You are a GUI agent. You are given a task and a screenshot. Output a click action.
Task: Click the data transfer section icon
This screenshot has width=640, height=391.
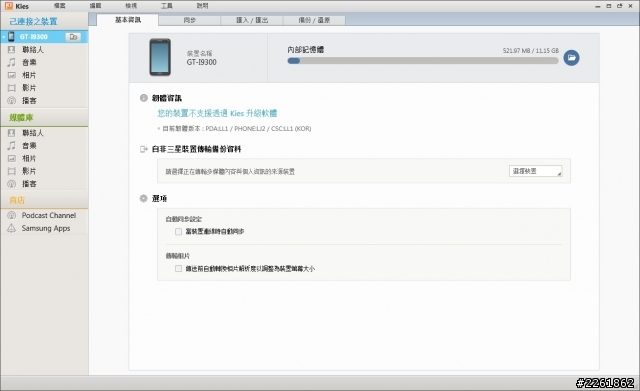(144, 149)
